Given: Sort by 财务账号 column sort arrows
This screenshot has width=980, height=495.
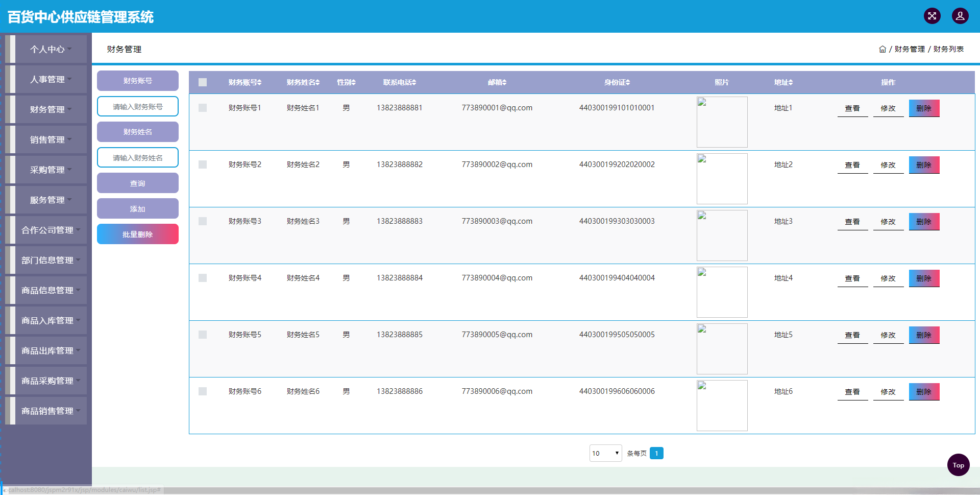Looking at the screenshot, I should coord(259,82).
